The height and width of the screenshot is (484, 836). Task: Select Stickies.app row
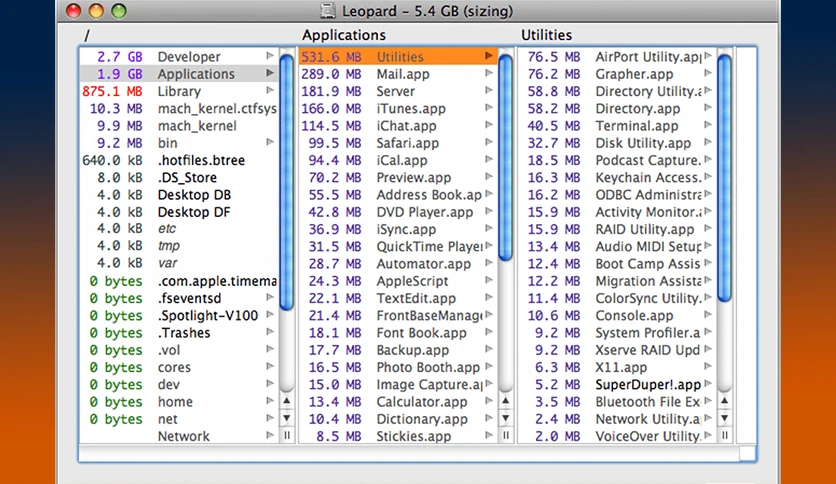click(x=398, y=436)
